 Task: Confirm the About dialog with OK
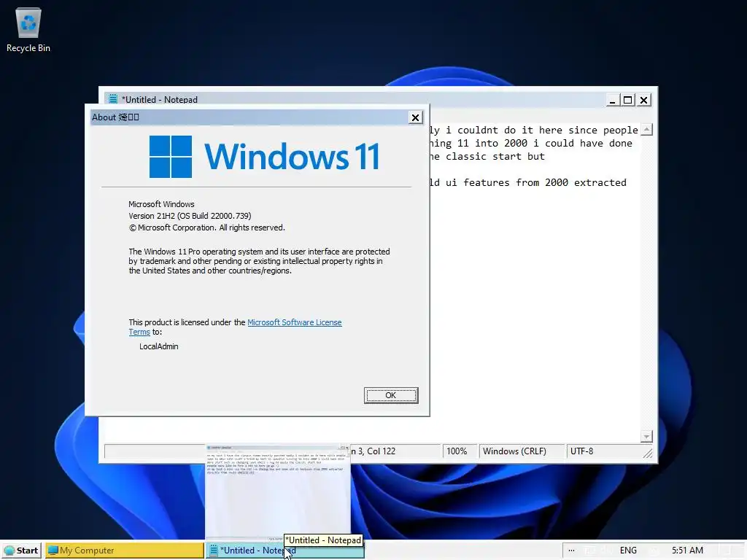[x=391, y=395]
